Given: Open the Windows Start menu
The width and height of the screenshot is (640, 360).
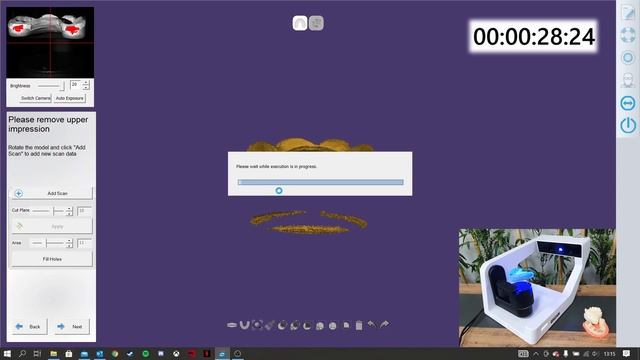Looking at the screenshot, I should point(7,353).
